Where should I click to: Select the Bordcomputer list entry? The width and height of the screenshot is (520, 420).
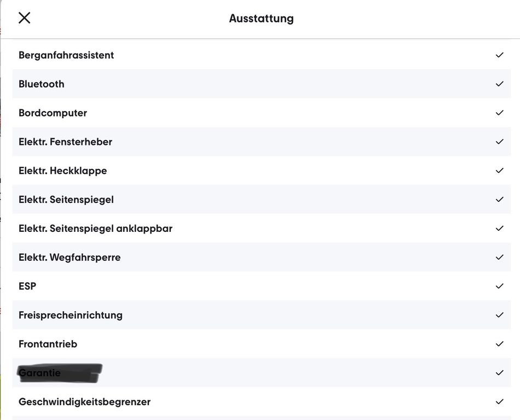point(53,113)
